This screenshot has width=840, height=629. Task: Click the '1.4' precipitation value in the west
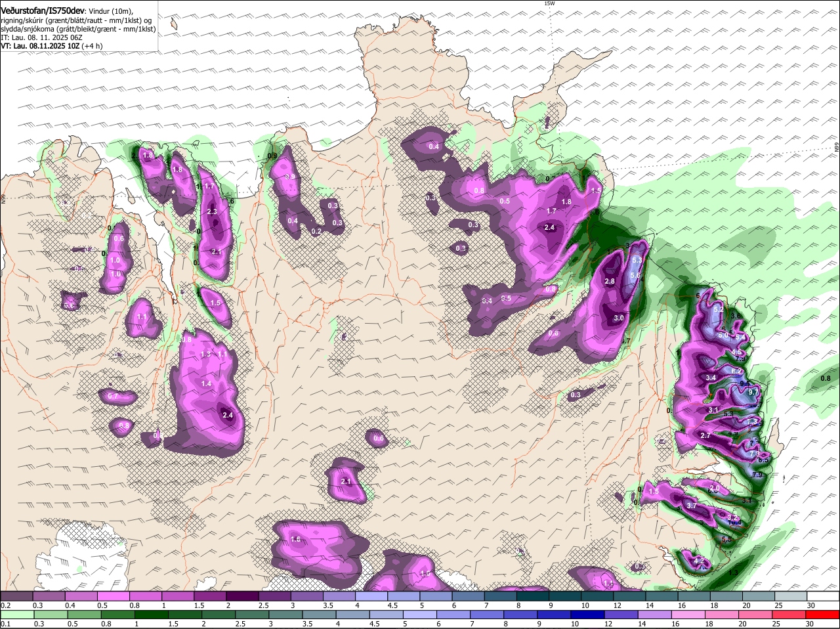pyautogui.click(x=206, y=383)
